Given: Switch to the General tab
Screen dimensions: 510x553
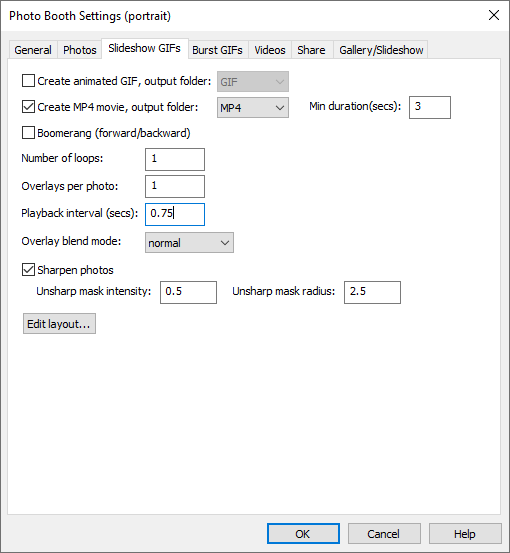Looking at the screenshot, I should [33, 50].
